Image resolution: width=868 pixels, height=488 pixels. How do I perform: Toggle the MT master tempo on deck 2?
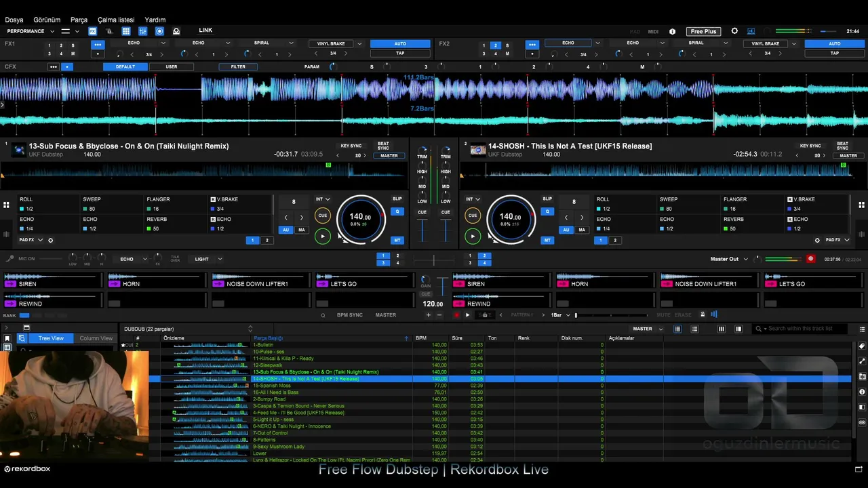pyautogui.click(x=547, y=240)
